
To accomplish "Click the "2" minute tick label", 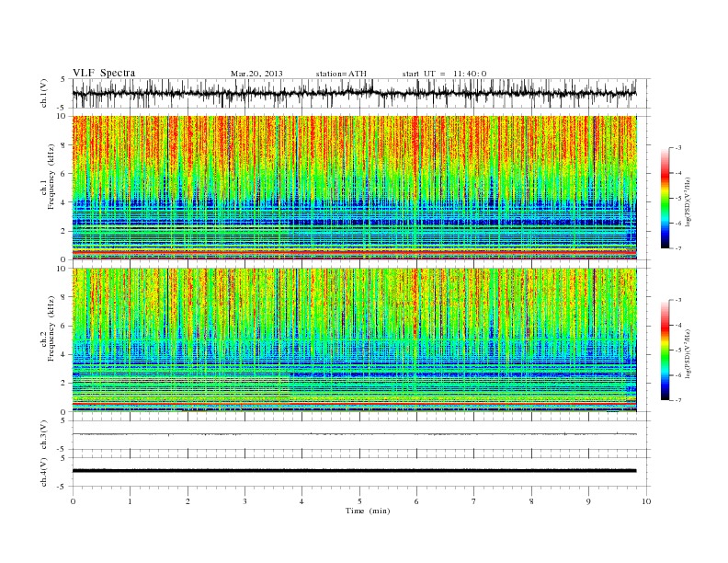I will 188,501.
